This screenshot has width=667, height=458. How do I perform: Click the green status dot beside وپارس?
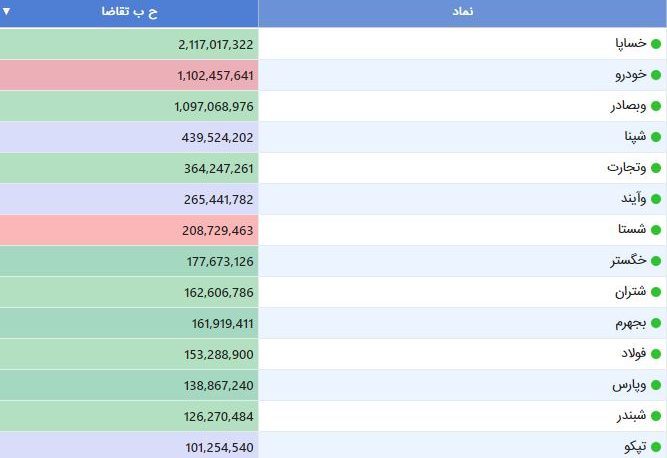click(x=656, y=385)
